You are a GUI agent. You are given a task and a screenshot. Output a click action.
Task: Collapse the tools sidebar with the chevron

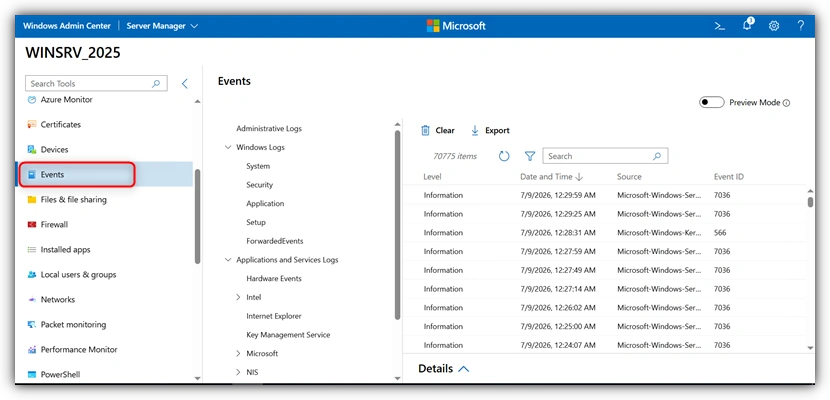coord(185,84)
